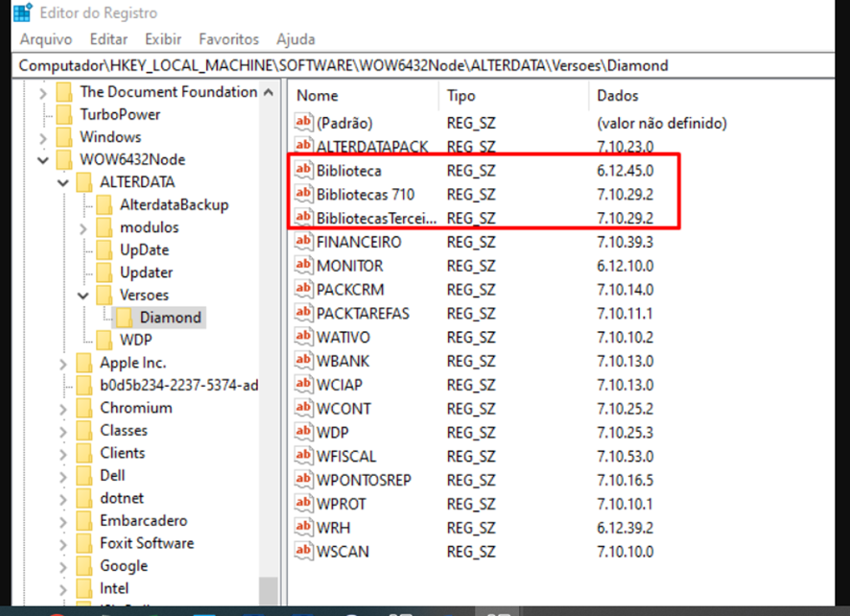The image size is (850, 616).
Task: Click the WPROT string value icon
Action: tap(304, 504)
